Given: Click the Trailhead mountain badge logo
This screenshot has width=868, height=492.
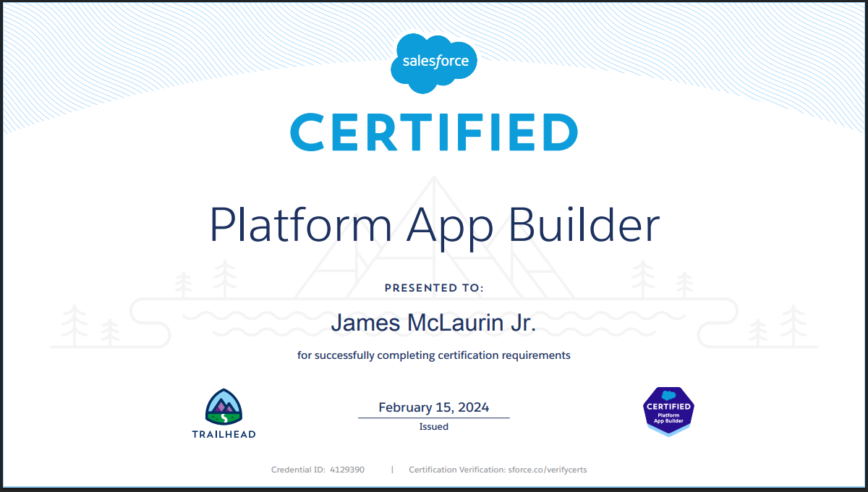Looking at the screenshot, I should click(224, 407).
